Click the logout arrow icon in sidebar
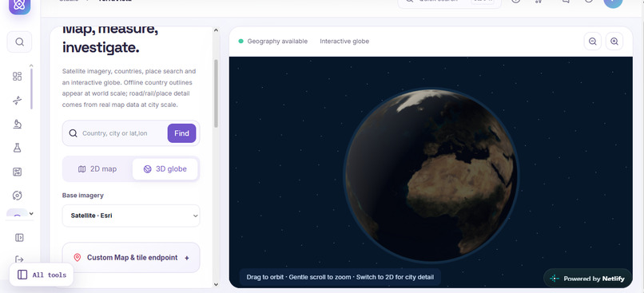The width and height of the screenshot is (644, 293). [19, 259]
